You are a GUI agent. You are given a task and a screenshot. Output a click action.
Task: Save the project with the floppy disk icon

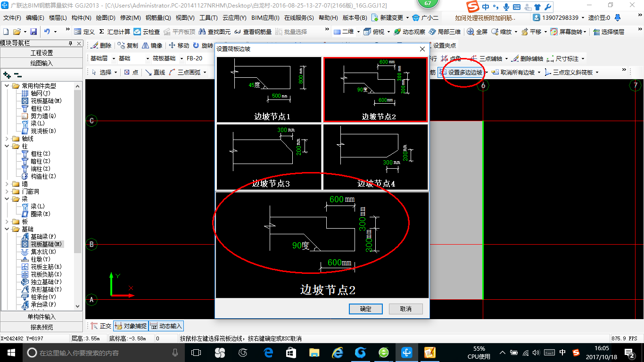(x=33, y=32)
